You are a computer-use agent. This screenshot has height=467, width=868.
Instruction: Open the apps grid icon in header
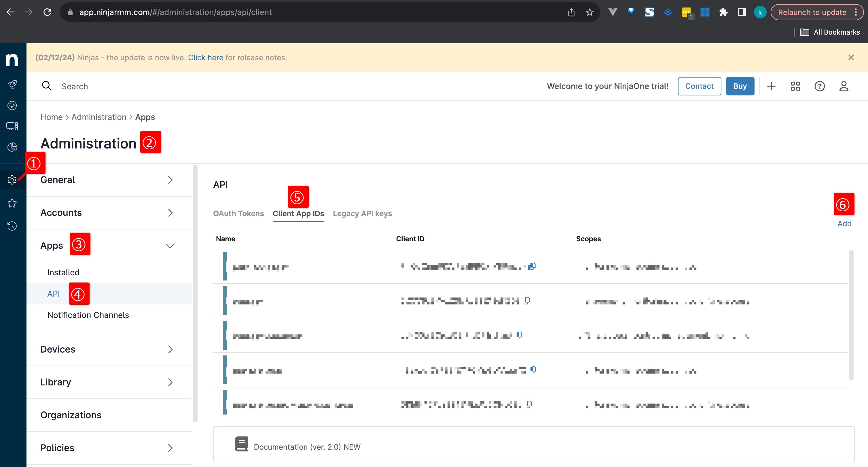pyautogui.click(x=795, y=86)
